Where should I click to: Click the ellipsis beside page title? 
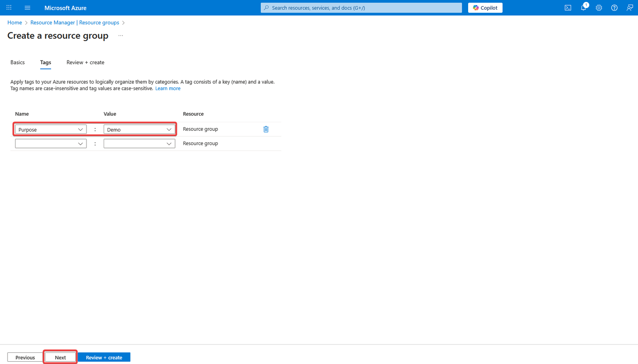pyautogui.click(x=121, y=36)
